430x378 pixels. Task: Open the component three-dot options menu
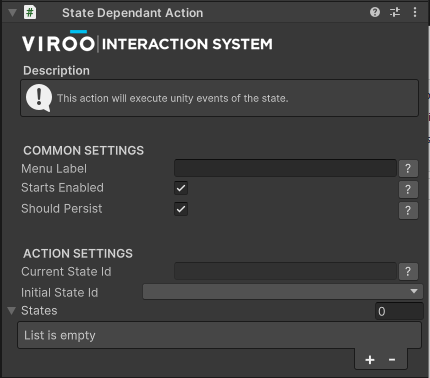pos(415,12)
